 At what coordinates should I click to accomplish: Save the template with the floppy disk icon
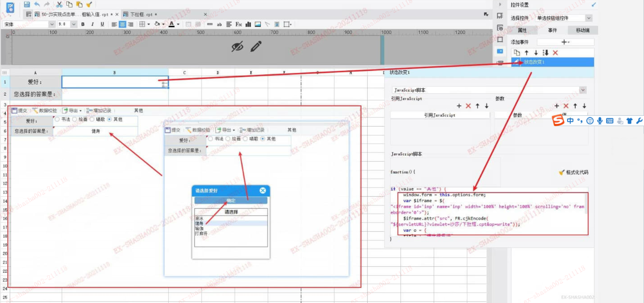pyautogui.click(x=27, y=4)
